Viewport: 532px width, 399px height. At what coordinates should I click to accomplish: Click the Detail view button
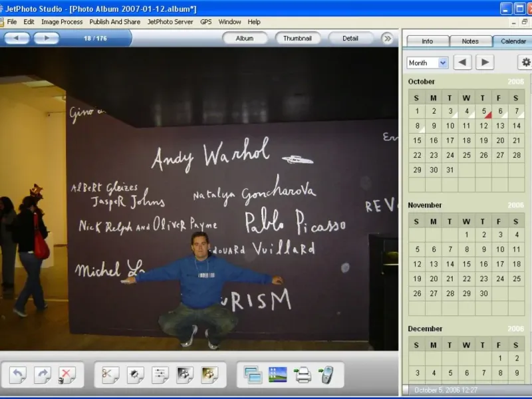point(350,39)
